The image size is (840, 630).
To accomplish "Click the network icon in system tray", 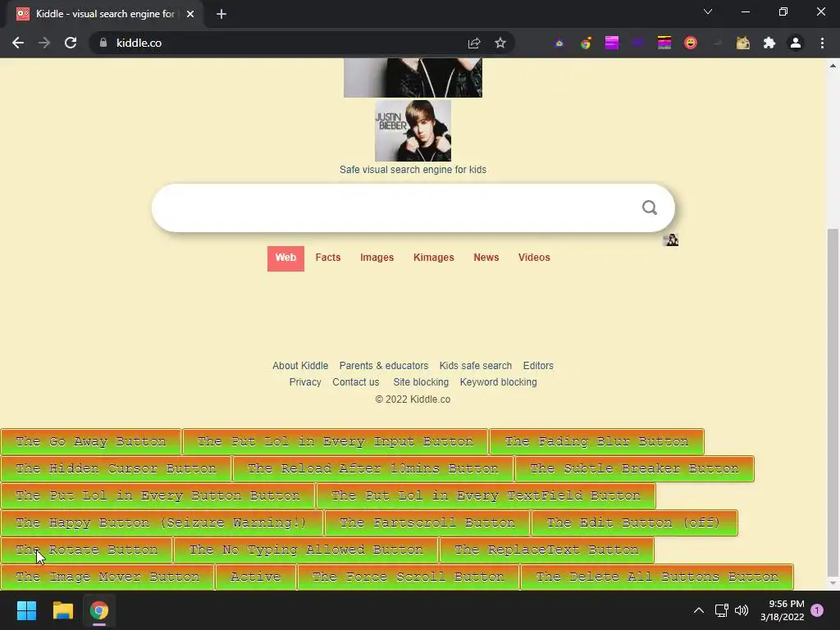I will click(721, 610).
